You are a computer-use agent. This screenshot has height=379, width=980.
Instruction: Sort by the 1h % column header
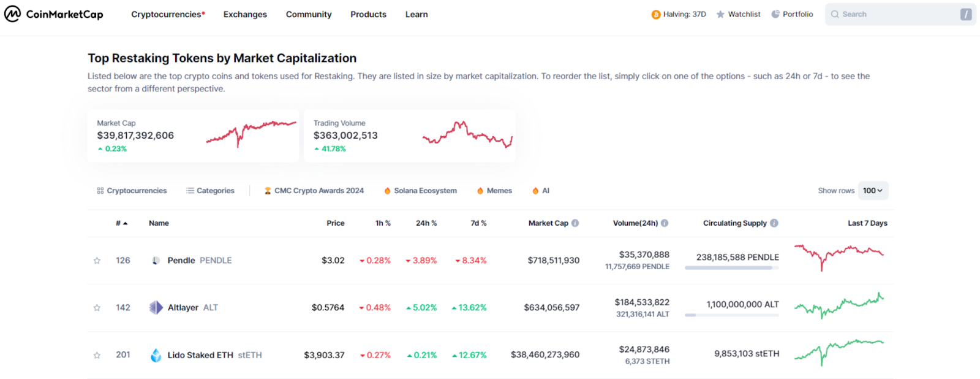383,223
